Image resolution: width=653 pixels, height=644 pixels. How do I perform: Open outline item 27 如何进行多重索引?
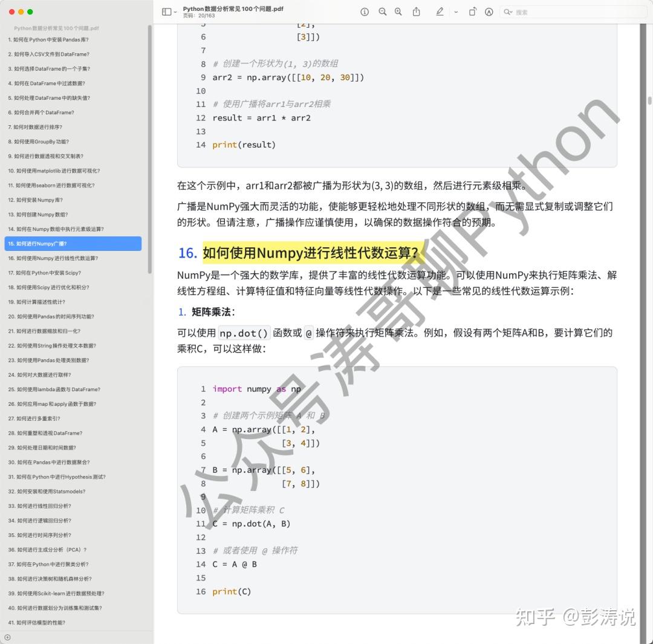point(34,418)
